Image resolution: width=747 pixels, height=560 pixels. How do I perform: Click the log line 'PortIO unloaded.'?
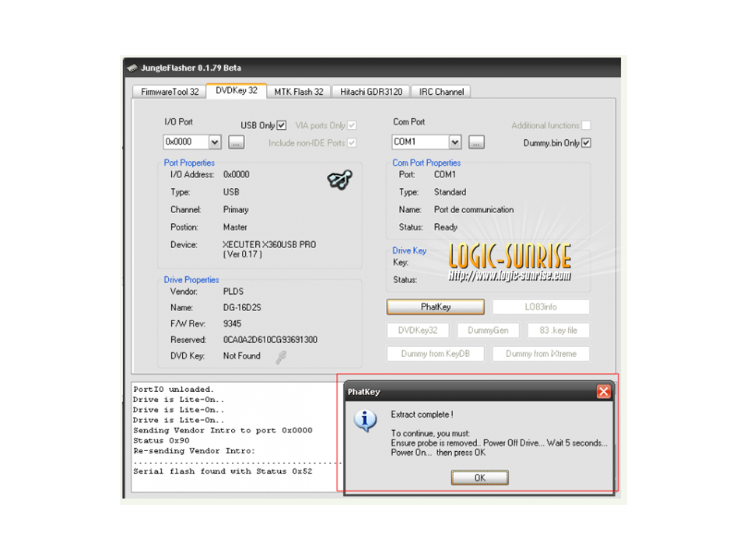tap(174, 390)
